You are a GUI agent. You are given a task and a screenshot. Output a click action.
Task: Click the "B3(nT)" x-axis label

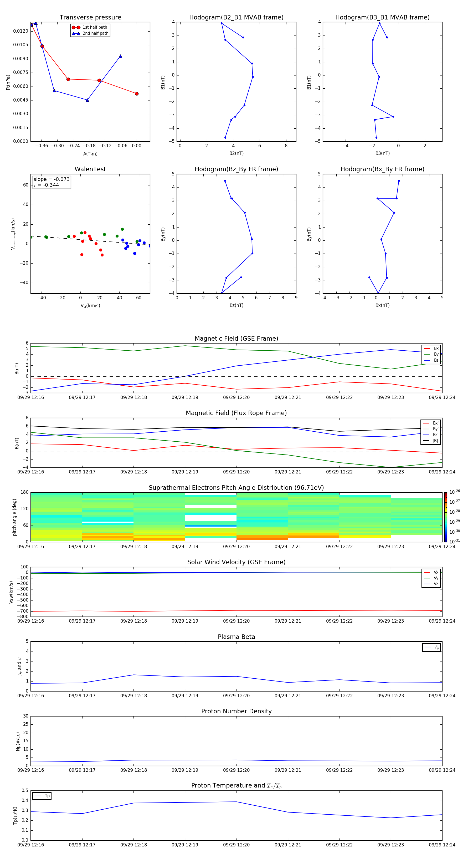(382, 153)
